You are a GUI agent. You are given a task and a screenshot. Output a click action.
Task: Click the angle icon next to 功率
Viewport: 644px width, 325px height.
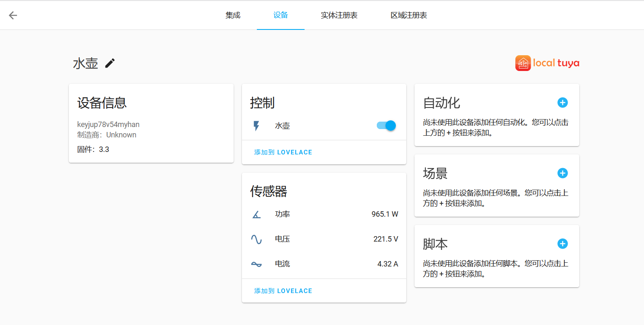[256, 214]
